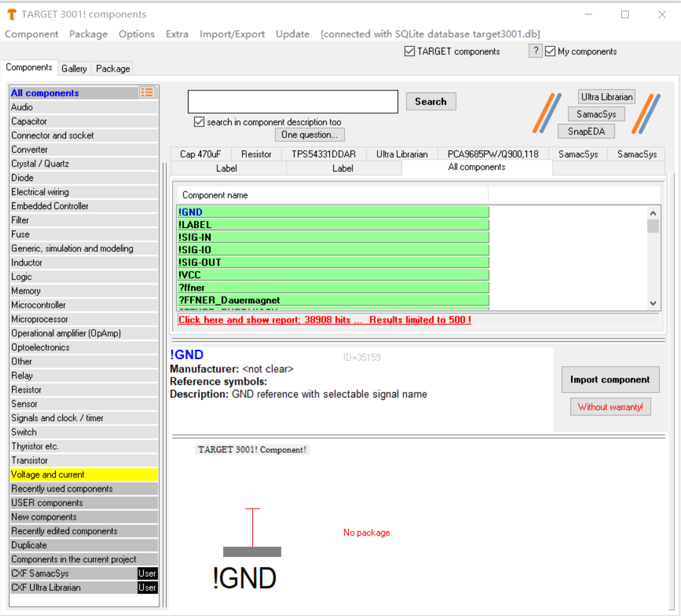Click the TARGET 3001 app logo icon
The height and width of the screenshot is (616, 681).
pyautogui.click(x=12, y=14)
